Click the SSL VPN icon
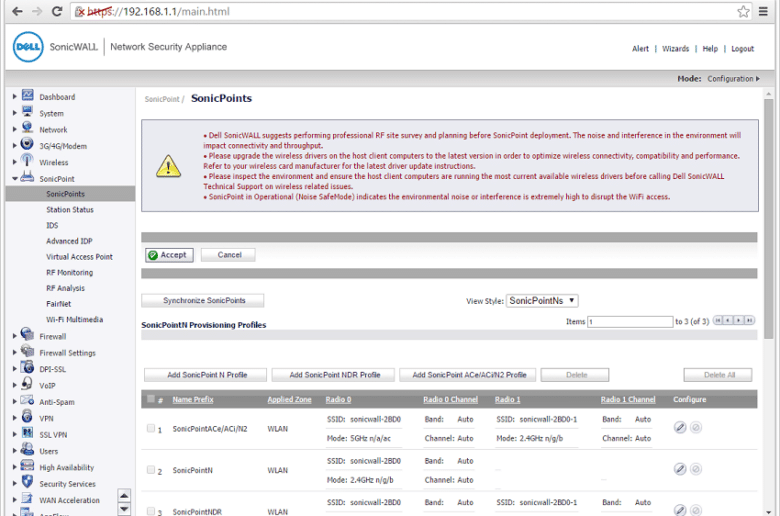 pos(27,433)
